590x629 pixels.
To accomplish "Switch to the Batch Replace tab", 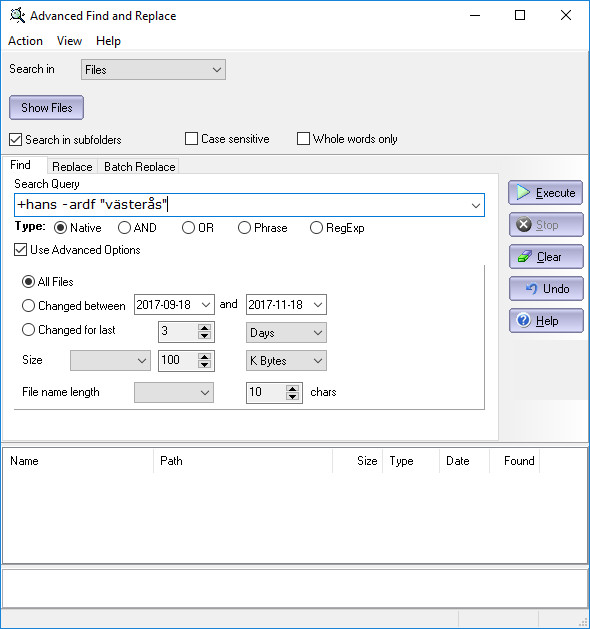I will pyautogui.click(x=140, y=166).
